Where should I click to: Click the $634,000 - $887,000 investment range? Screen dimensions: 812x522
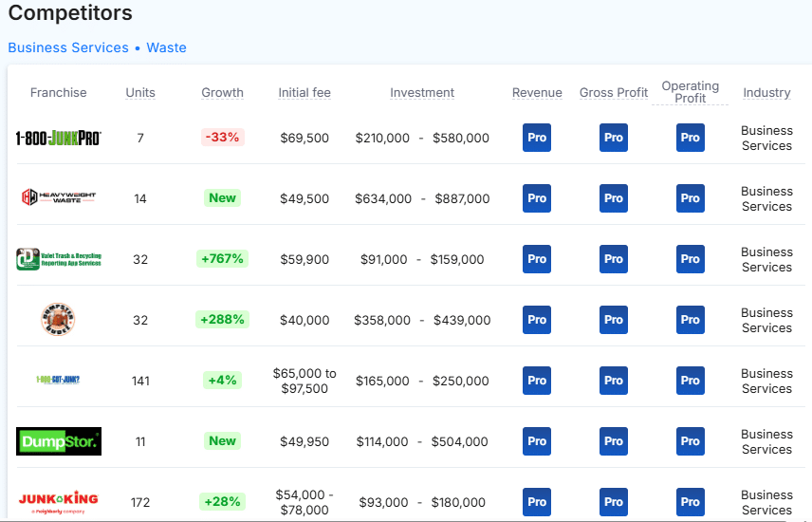[x=422, y=198]
